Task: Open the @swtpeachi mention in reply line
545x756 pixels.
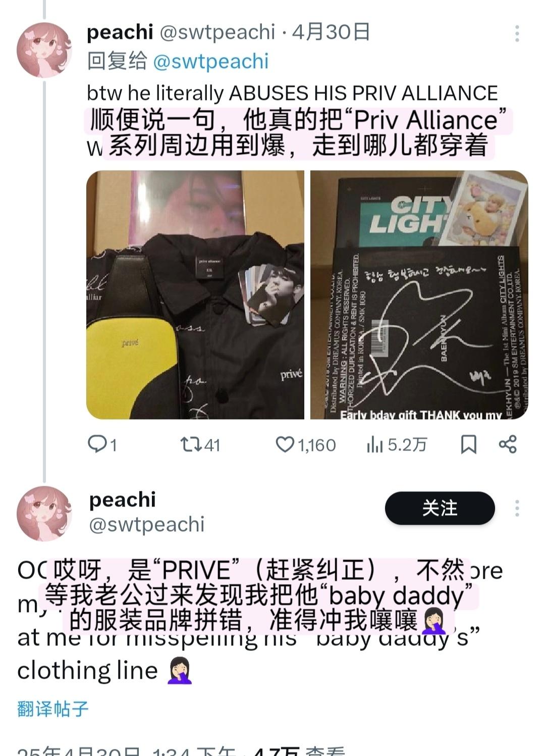Action: tap(210, 62)
